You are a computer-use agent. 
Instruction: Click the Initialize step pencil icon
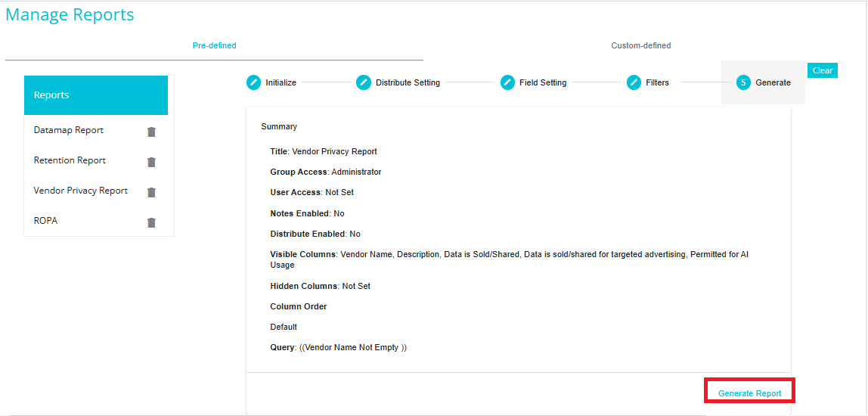click(x=253, y=82)
